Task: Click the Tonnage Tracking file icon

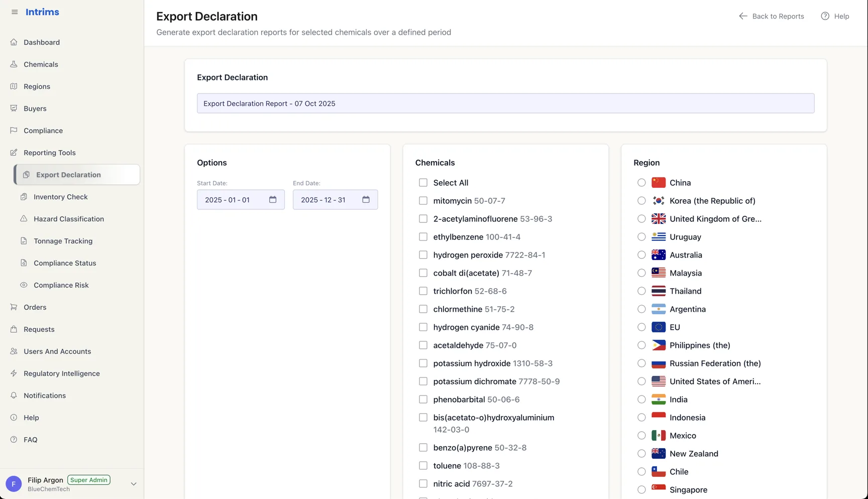Action: pos(24,241)
